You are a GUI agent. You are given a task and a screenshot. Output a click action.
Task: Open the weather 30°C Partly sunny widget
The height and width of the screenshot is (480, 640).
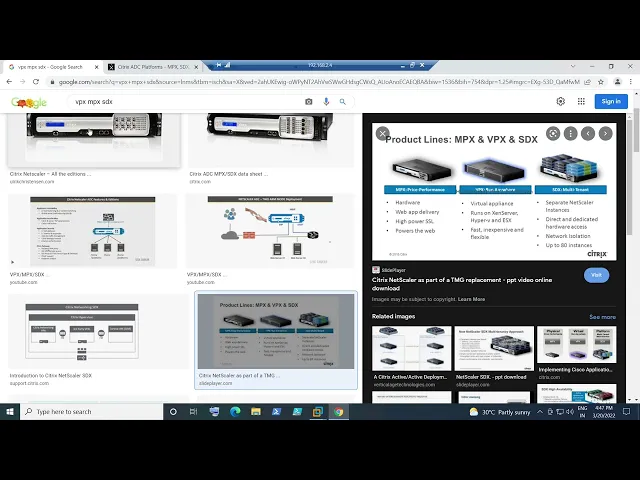[500, 412]
